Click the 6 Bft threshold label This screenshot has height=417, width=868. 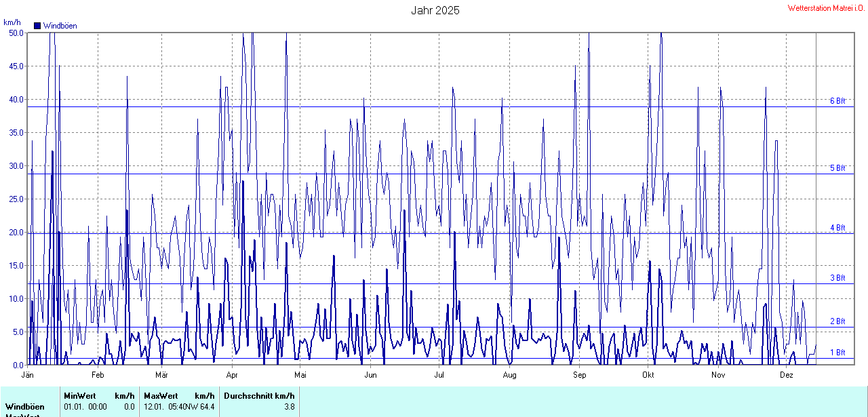click(837, 101)
